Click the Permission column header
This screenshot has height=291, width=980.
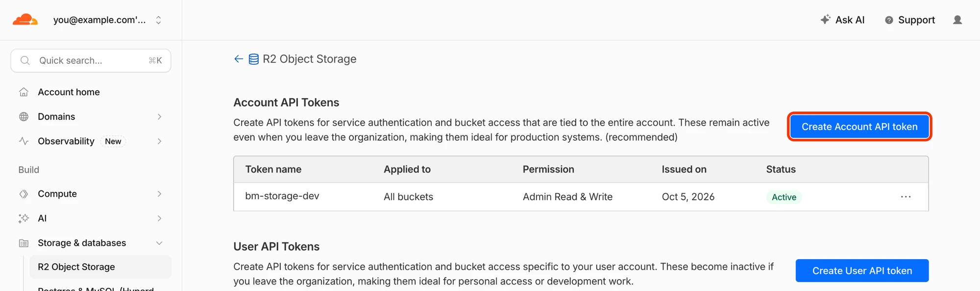[548, 169]
